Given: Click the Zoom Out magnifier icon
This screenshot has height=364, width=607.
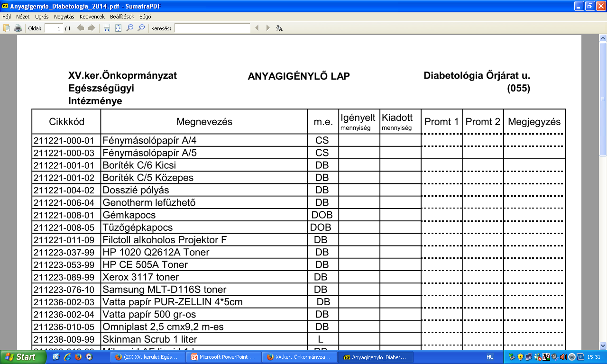Looking at the screenshot, I should pos(129,28).
